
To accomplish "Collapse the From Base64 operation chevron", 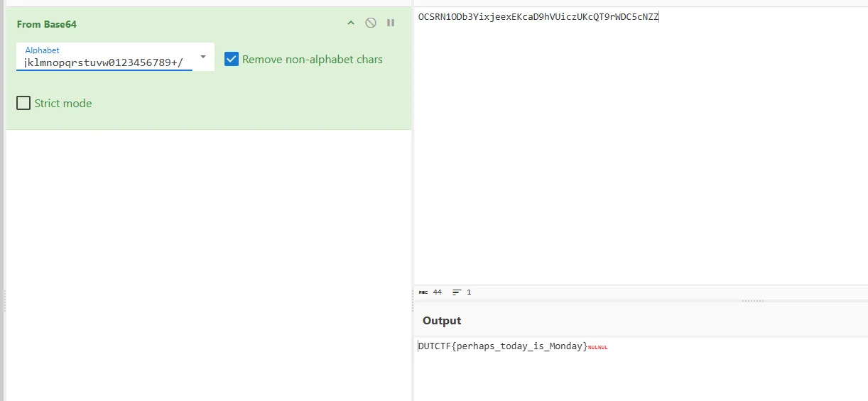I will [x=350, y=23].
